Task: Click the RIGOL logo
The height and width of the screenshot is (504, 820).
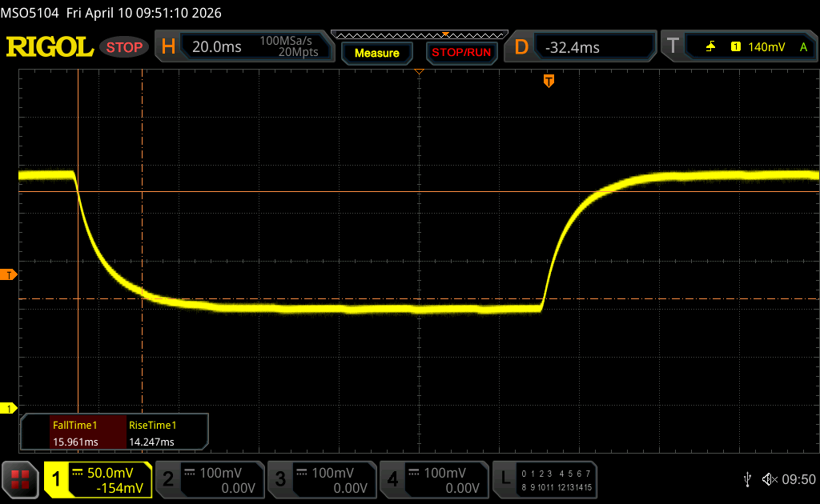Action: coord(50,47)
